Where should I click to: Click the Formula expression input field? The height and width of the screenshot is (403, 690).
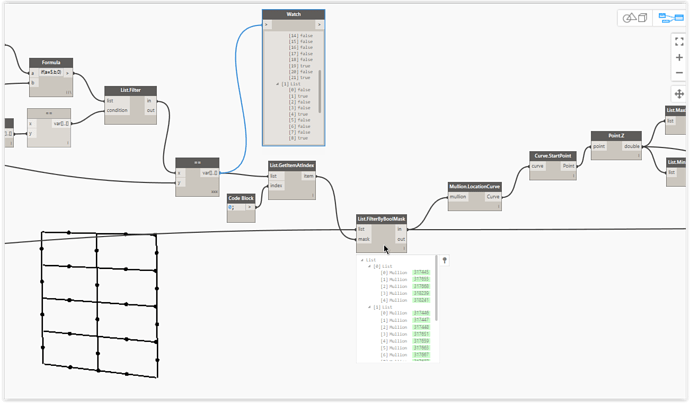[x=51, y=72]
